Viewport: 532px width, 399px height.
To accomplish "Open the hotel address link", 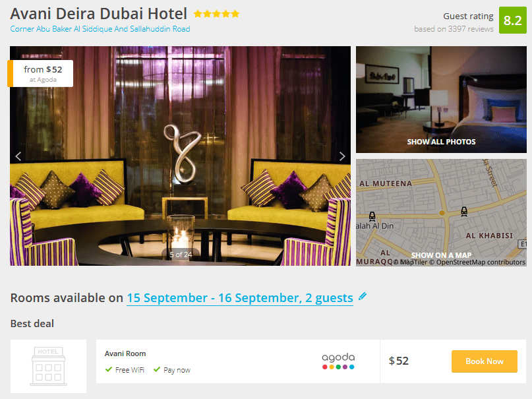I will coord(100,29).
